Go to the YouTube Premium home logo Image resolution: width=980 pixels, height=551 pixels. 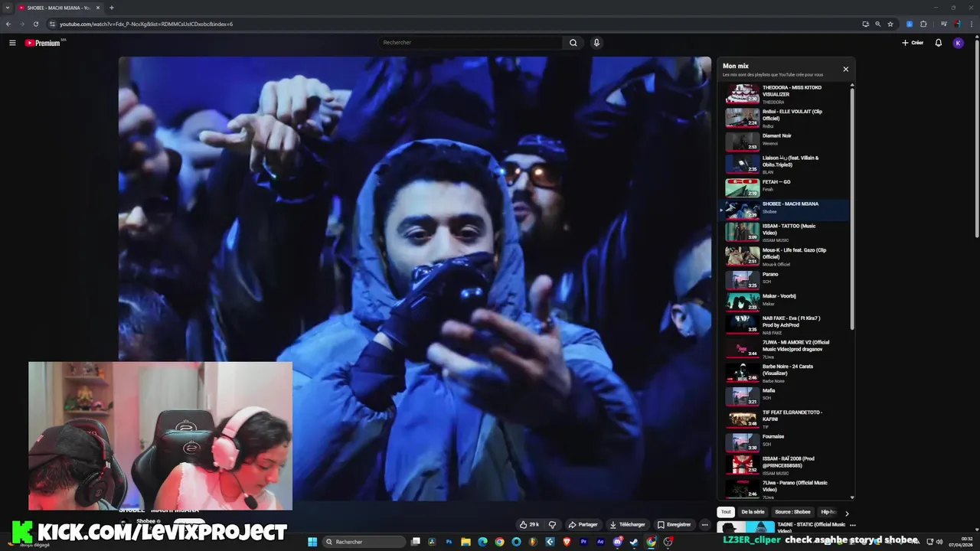pyautogui.click(x=43, y=43)
